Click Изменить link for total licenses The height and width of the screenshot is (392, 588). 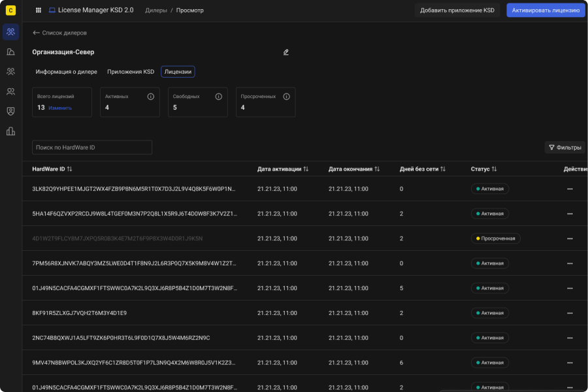click(x=60, y=108)
